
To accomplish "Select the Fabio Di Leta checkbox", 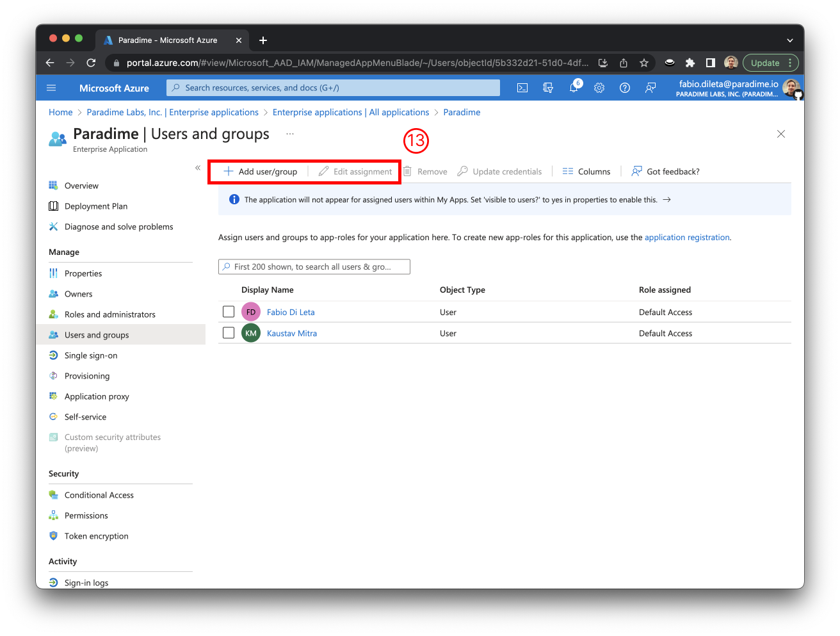I will pos(229,312).
